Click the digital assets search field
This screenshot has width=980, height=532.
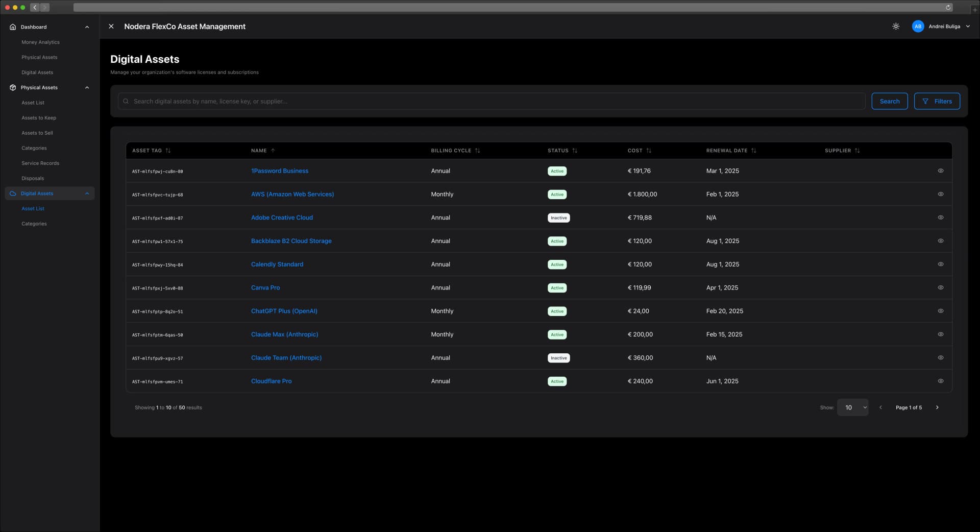coord(492,101)
